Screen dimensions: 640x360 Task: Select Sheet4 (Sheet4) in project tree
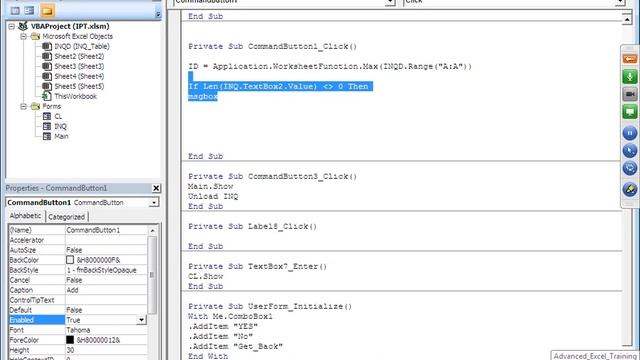point(79,76)
